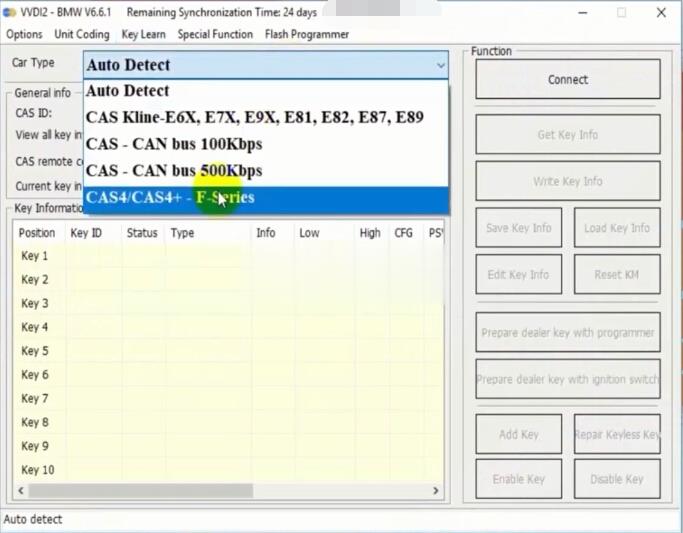Click the Connect button
This screenshot has height=533, width=683.
(568, 79)
